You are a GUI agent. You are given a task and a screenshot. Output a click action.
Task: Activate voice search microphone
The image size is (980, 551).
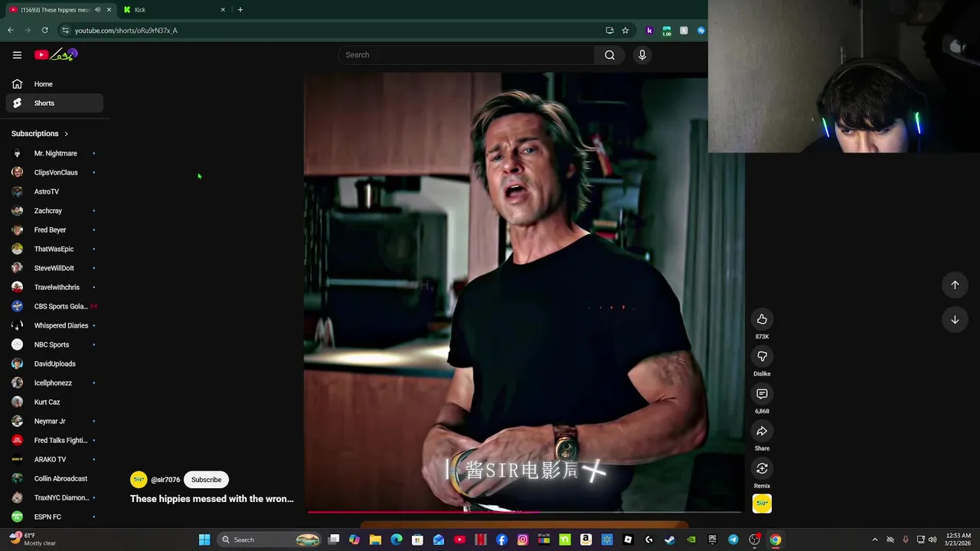(x=642, y=55)
